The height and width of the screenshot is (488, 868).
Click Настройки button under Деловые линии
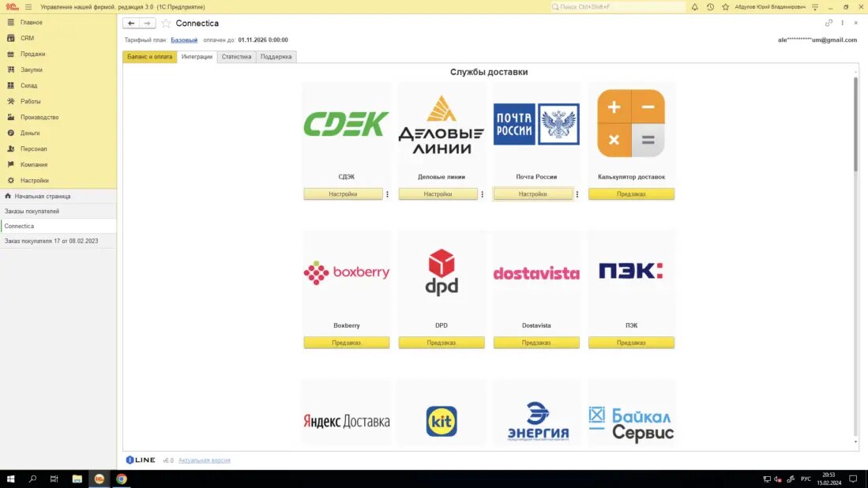tap(438, 194)
